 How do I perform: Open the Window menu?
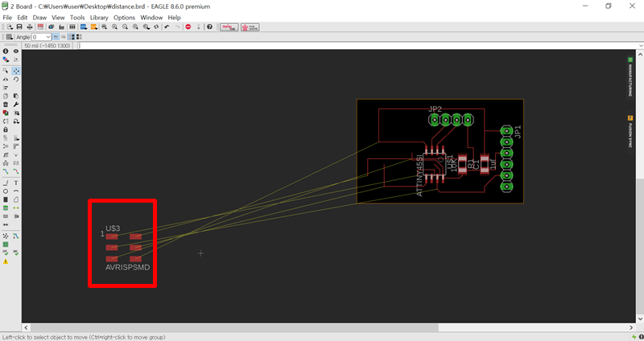151,18
